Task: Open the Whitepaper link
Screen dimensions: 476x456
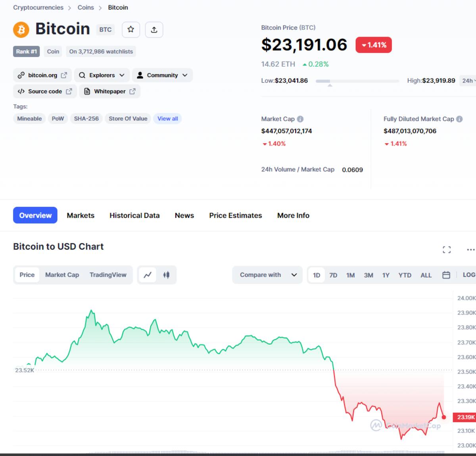Action: click(110, 91)
